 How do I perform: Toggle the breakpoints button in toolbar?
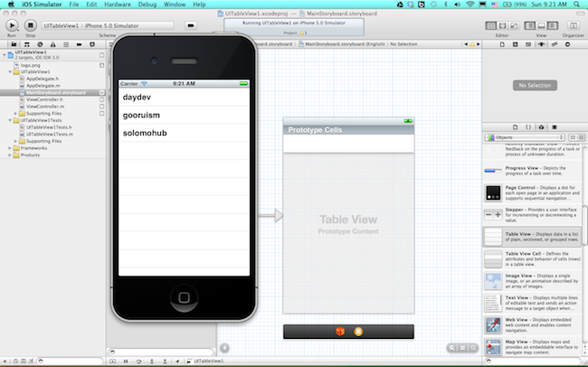[x=191, y=25]
